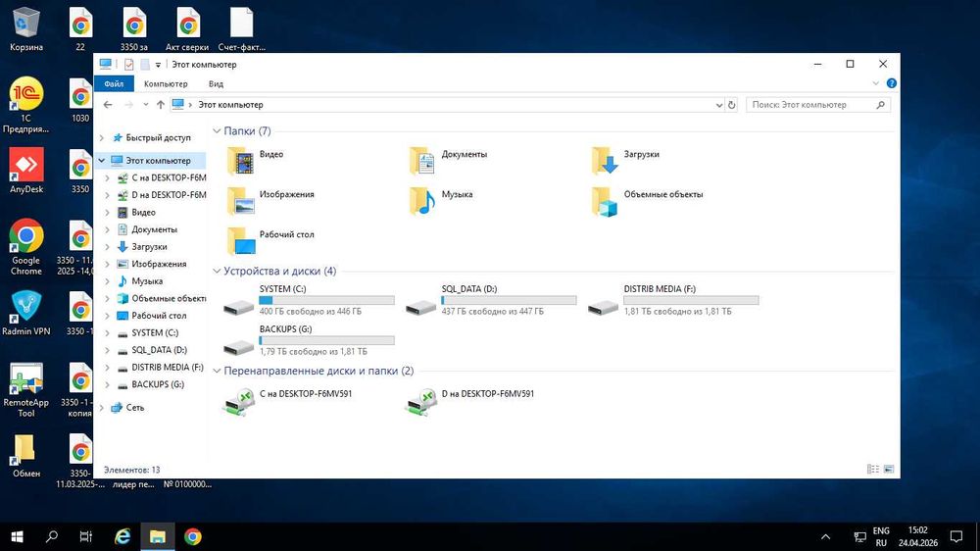Viewport: 980px width, 551px height.
Task: Launch 1C Предприятие desktop shortcut
Action: 26,105
